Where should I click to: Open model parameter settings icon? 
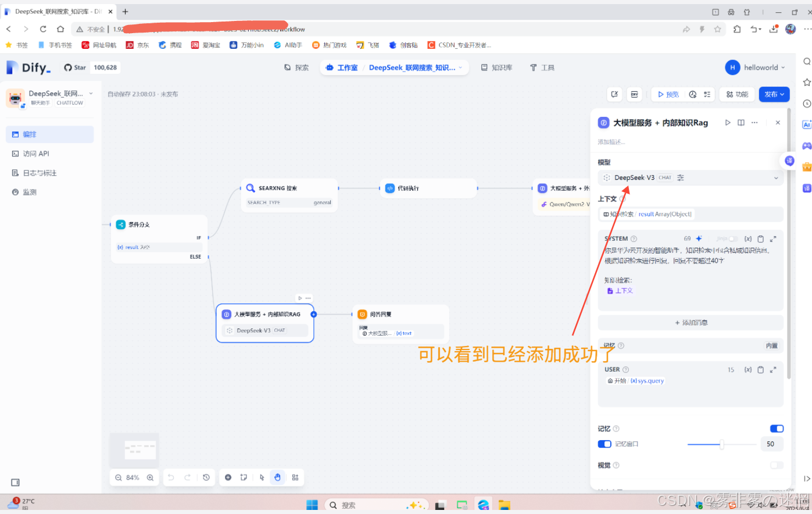point(681,178)
